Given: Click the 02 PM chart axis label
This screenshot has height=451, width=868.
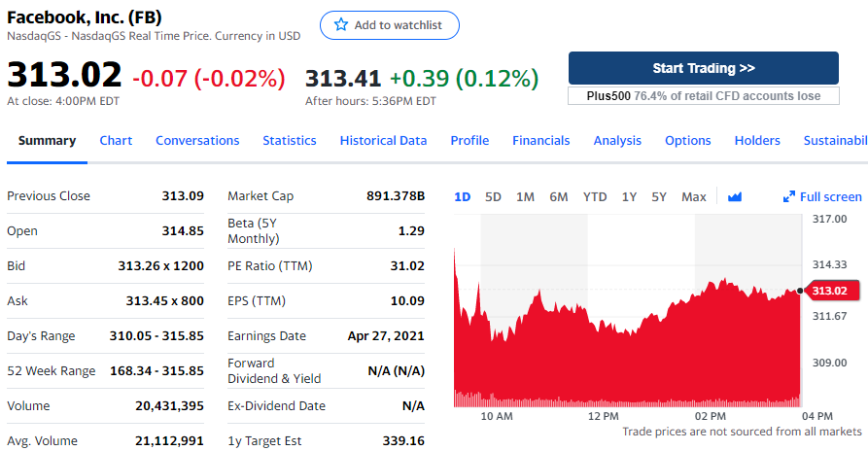Looking at the screenshot, I should 711,416.
